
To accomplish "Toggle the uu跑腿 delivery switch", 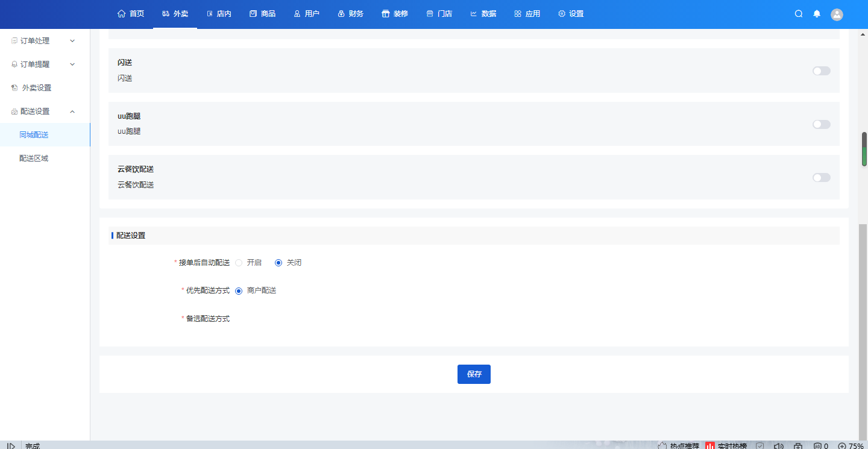I will click(821, 124).
